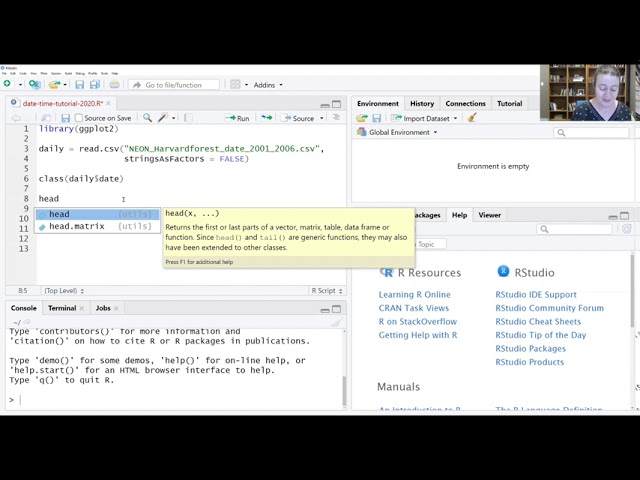Switch to the Jobs tab
Image resolution: width=640 pixels, height=480 pixels.
click(103, 308)
